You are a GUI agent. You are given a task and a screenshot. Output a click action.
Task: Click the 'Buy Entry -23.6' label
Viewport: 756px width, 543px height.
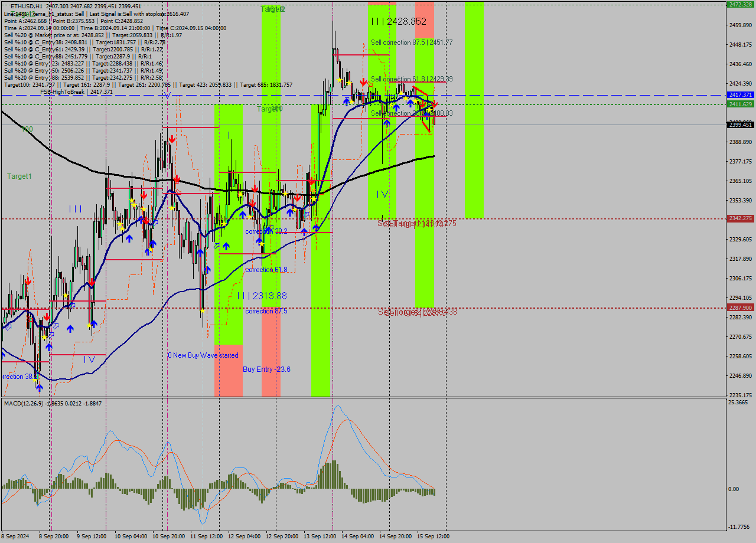click(267, 369)
